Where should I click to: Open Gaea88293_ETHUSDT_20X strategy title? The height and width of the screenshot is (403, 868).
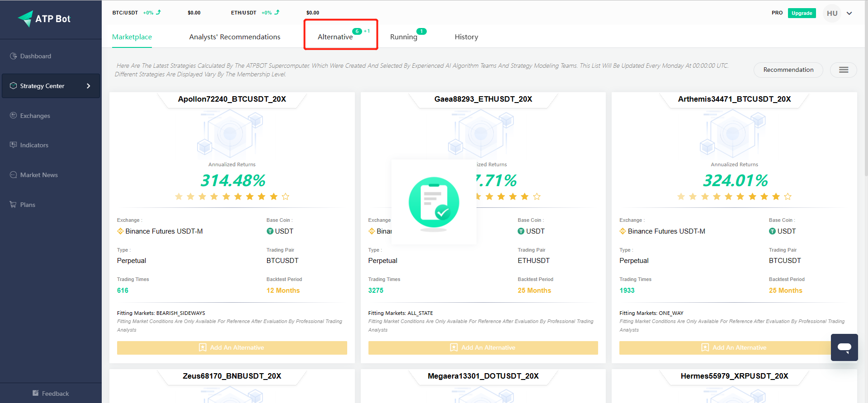(483, 99)
